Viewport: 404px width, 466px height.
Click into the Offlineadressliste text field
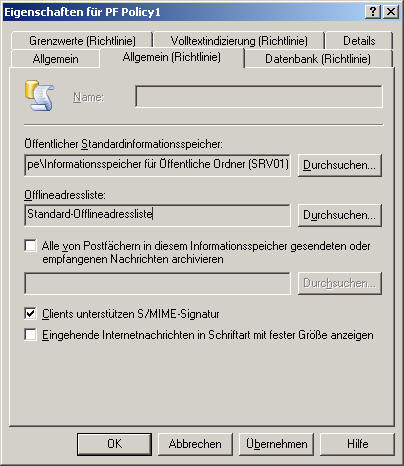(157, 215)
